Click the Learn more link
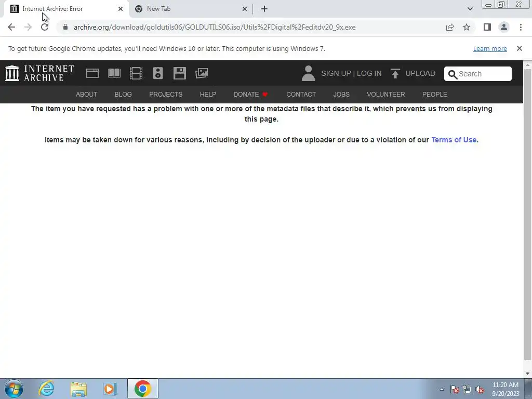This screenshot has height=399, width=532. 490,48
